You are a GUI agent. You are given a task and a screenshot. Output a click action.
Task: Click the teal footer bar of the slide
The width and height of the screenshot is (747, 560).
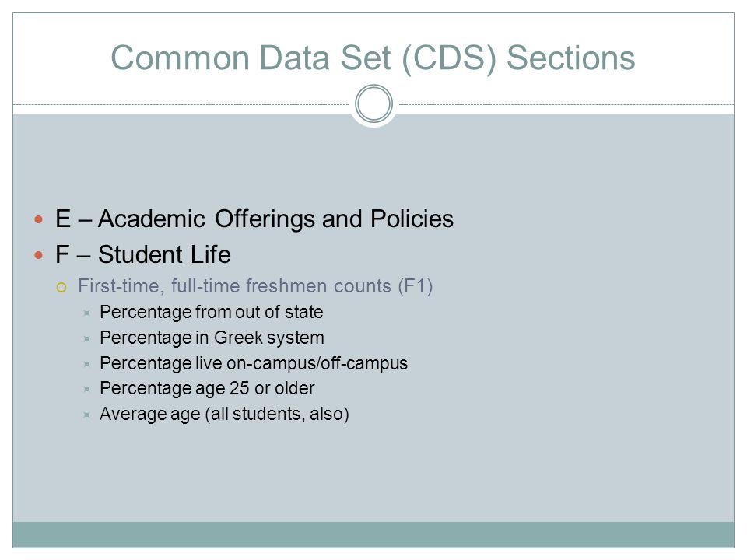373,534
